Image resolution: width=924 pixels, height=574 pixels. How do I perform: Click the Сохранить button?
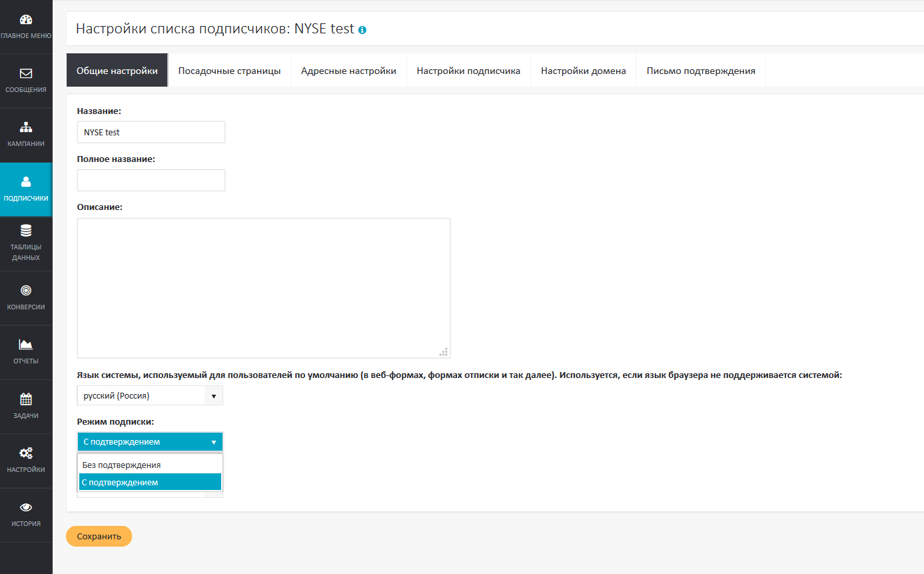coord(99,537)
